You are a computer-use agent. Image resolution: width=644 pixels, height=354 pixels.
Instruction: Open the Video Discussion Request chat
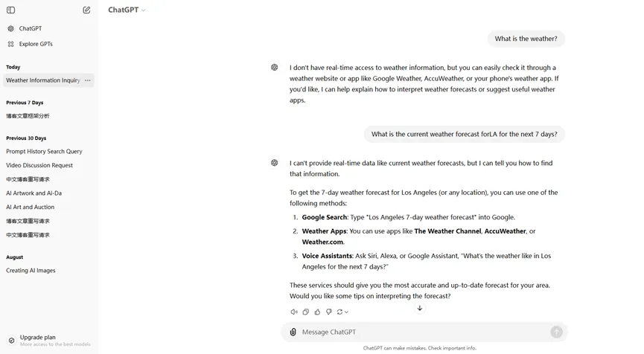pyautogui.click(x=39, y=165)
